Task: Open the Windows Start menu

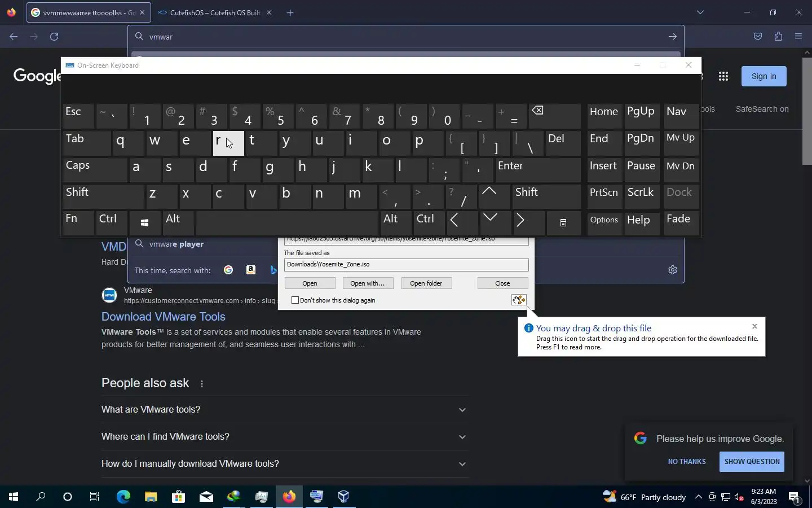Action: (x=14, y=497)
